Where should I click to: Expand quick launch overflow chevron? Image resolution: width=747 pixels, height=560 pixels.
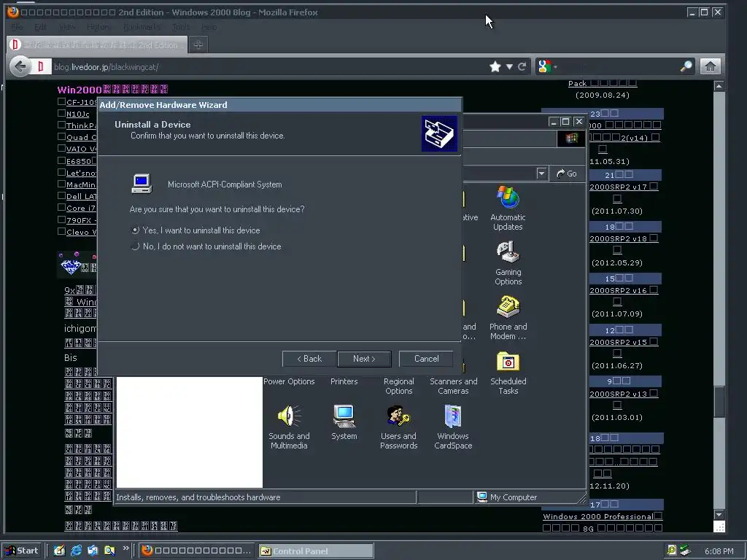[x=125, y=548]
